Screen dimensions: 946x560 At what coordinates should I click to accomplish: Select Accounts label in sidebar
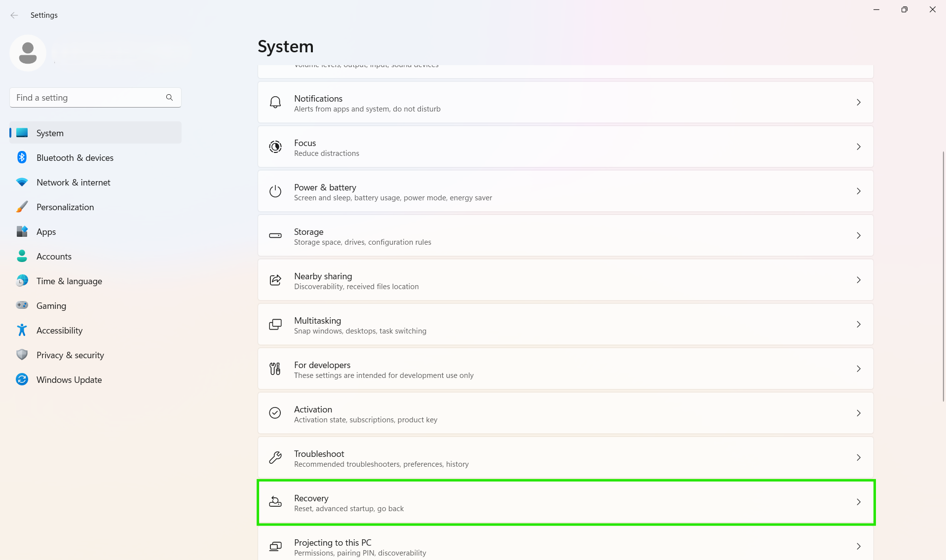point(54,256)
